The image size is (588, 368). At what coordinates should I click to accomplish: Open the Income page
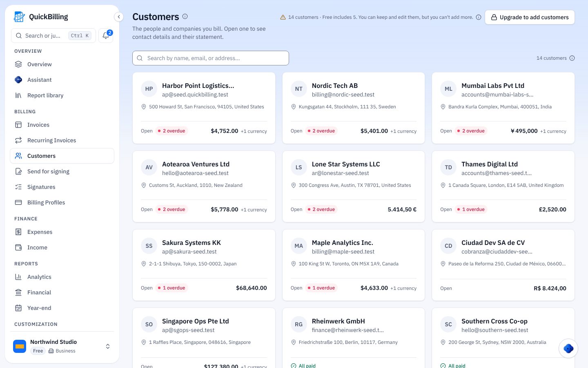[62, 247]
